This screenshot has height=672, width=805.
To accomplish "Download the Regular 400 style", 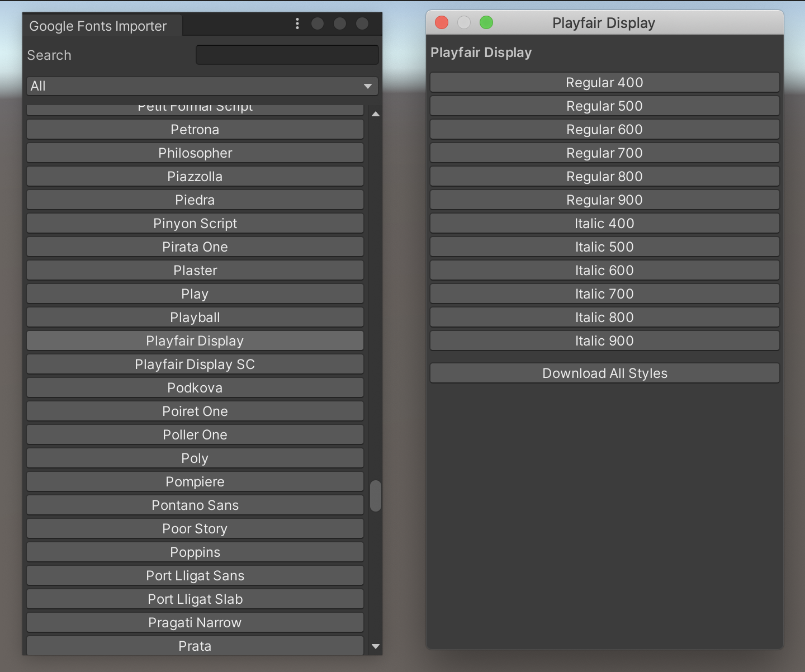I will pos(605,83).
